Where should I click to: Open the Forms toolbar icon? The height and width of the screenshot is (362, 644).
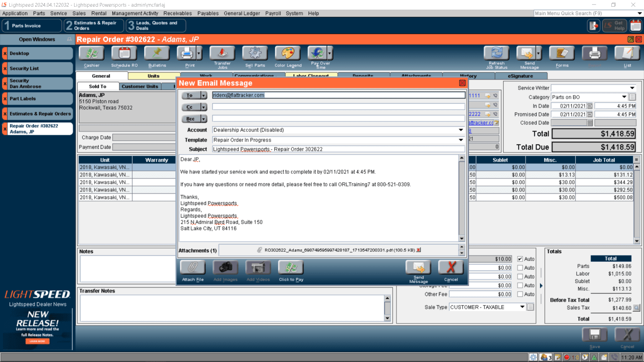pos(562,54)
